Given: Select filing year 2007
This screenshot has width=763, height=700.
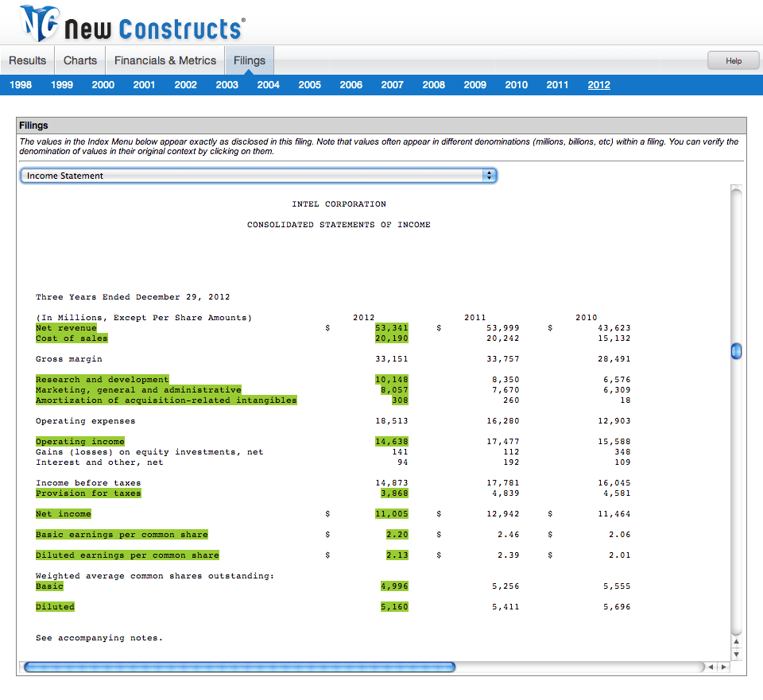Looking at the screenshot, I should (392, 85).
